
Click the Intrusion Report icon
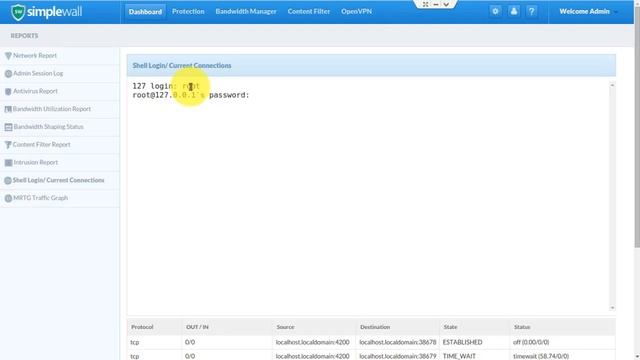pos(8,162)
